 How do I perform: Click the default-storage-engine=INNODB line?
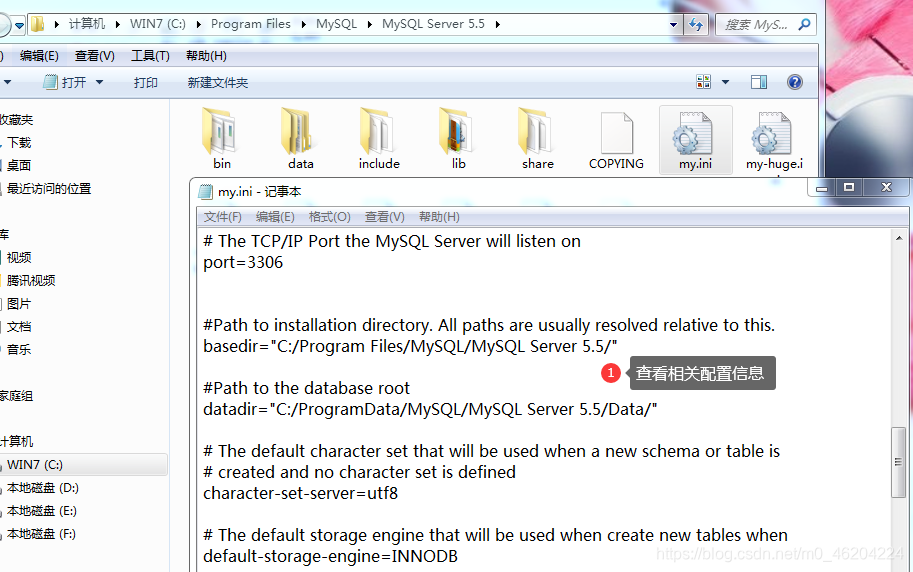point(330,556)
